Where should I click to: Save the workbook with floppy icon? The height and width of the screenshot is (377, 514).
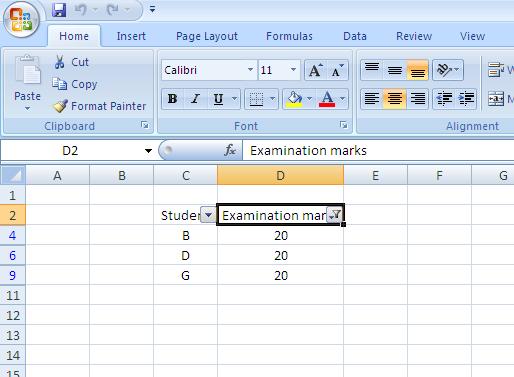pyautogui.click(x=59, y=9)
